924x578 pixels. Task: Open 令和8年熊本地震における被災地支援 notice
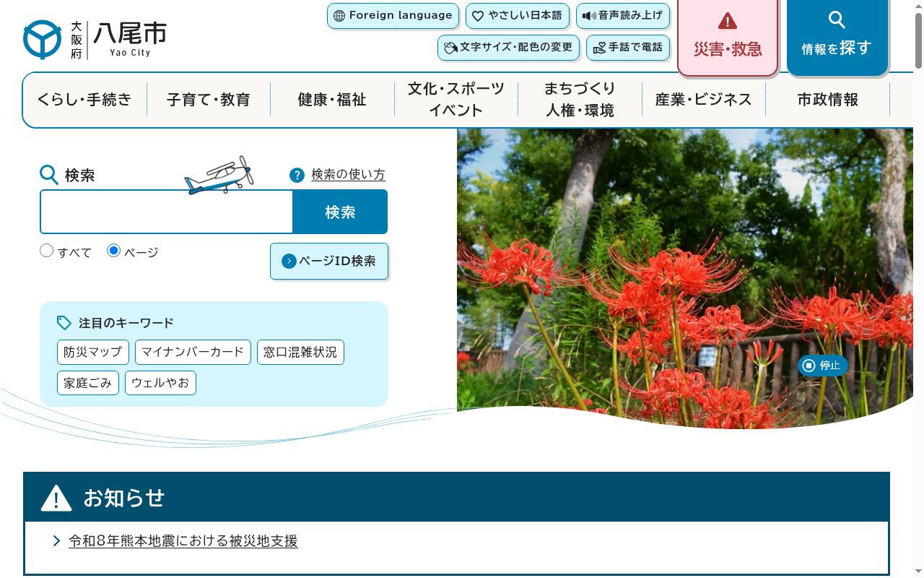(183, 540)
